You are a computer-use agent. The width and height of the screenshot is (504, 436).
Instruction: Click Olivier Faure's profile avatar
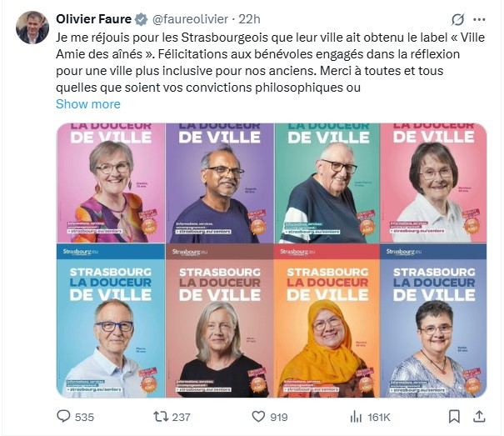tap(32, 27)
